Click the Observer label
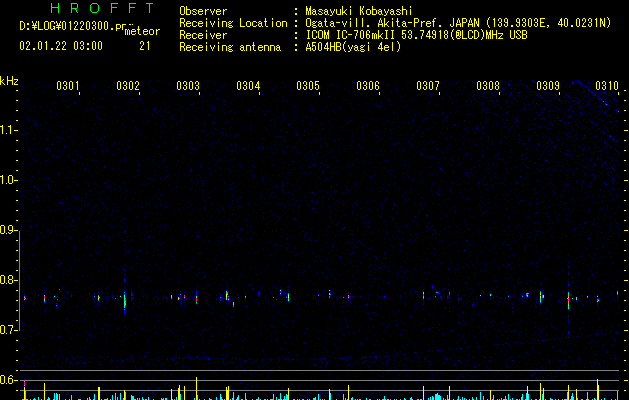 (x=203, y=11)
